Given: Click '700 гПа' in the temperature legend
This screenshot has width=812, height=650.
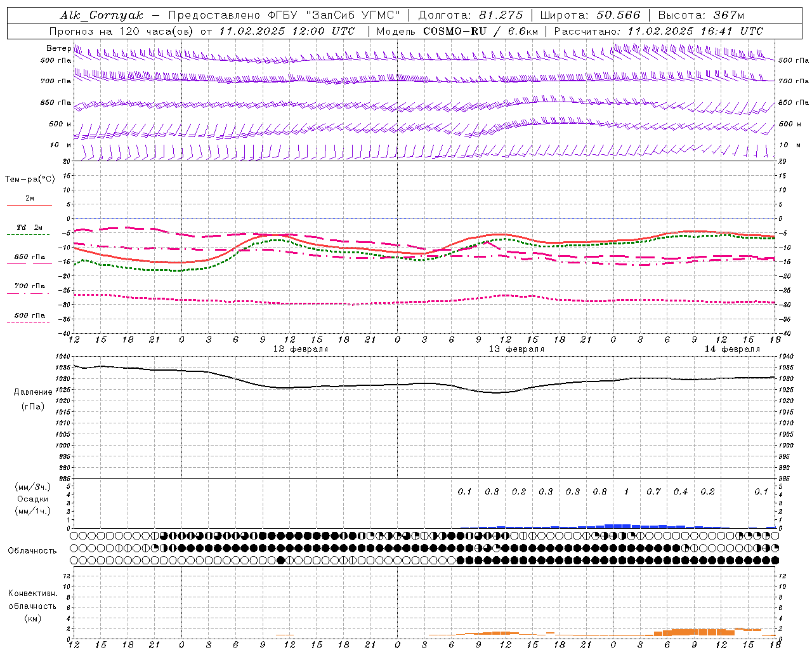Looking at the screenshot, I should 30,286.
